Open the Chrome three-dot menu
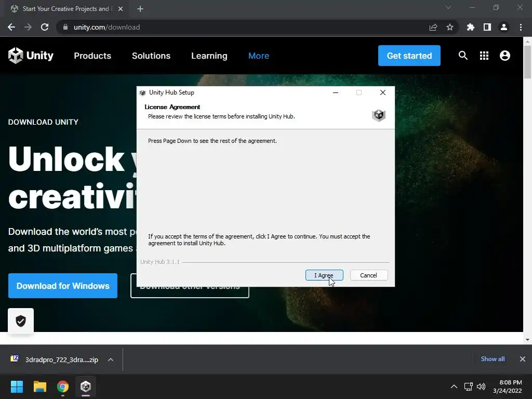 (x=521, y=27)
